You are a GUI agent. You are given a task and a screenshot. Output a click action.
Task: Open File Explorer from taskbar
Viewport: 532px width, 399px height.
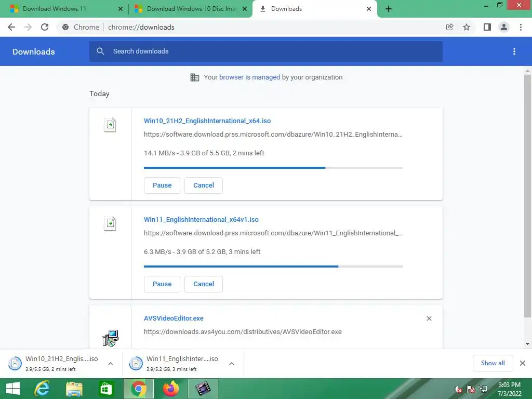pyautogui.click(x=74, y=389)
